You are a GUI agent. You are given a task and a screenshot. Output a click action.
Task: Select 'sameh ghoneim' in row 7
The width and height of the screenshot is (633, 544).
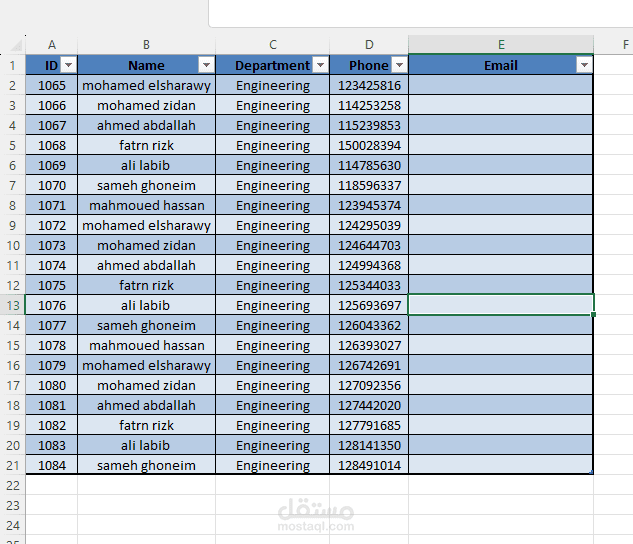coord(147,185)
